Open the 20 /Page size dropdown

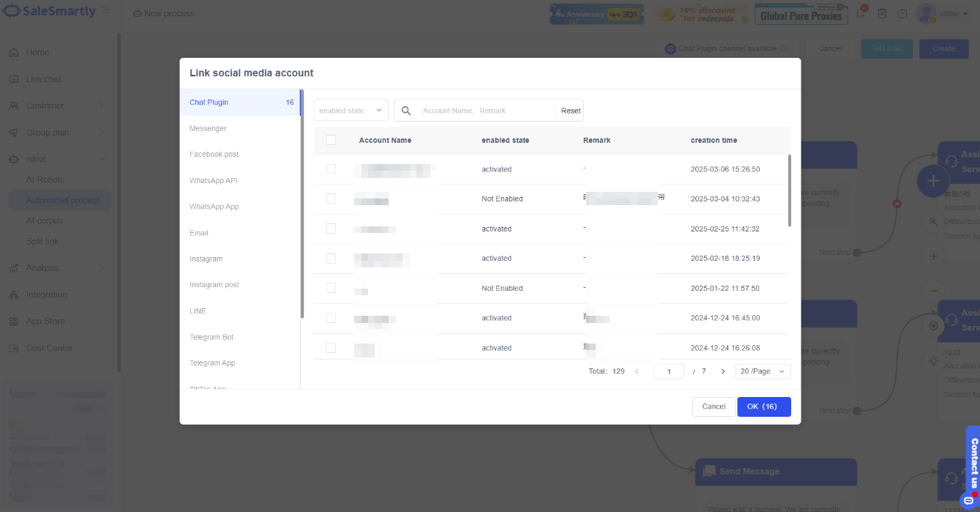pyautogui.click(x=763, y=371)
